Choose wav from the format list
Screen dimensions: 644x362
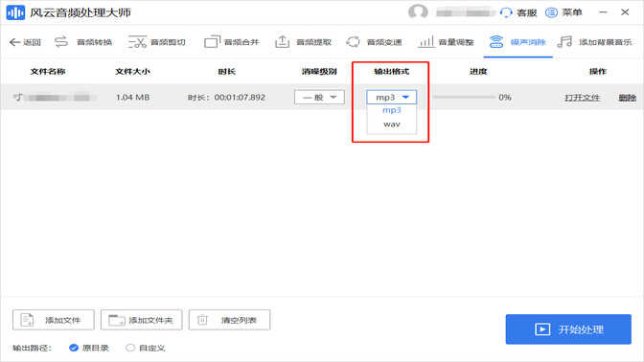coord(391,124)
